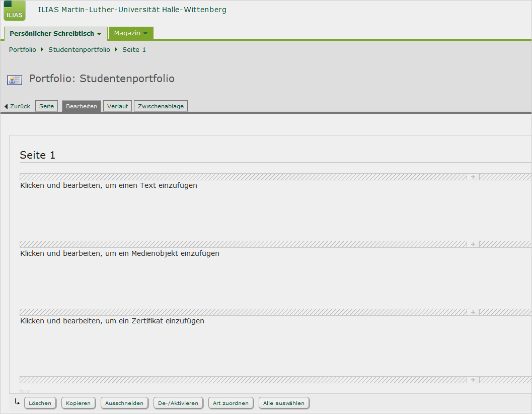
Task: Select Alle auswählen to mark all elements
Action: click(x=284, y=402)
